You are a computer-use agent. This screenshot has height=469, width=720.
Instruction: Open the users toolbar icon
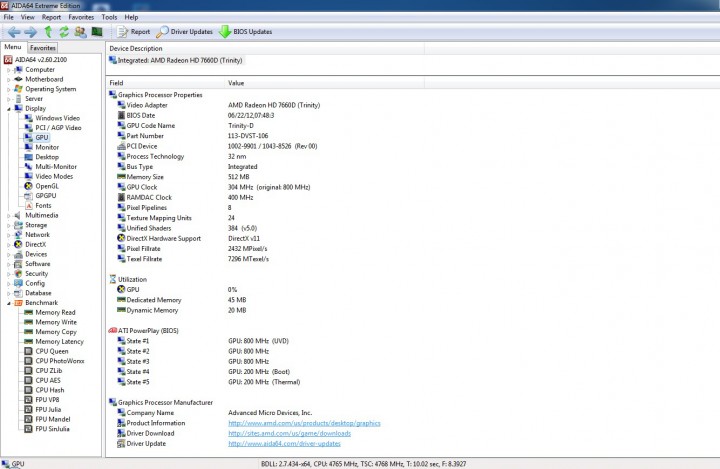(x=80, y=32)
